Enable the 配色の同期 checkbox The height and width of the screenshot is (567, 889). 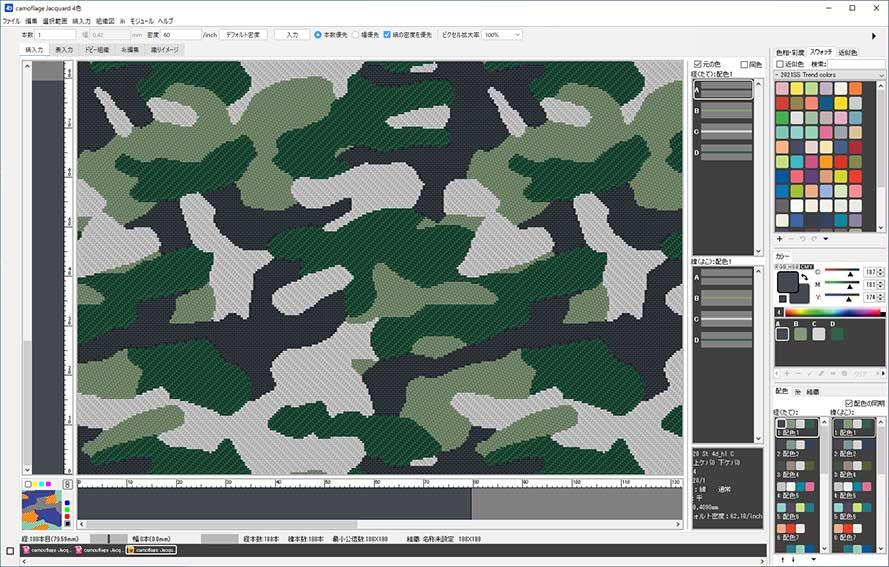click(848, 403)
